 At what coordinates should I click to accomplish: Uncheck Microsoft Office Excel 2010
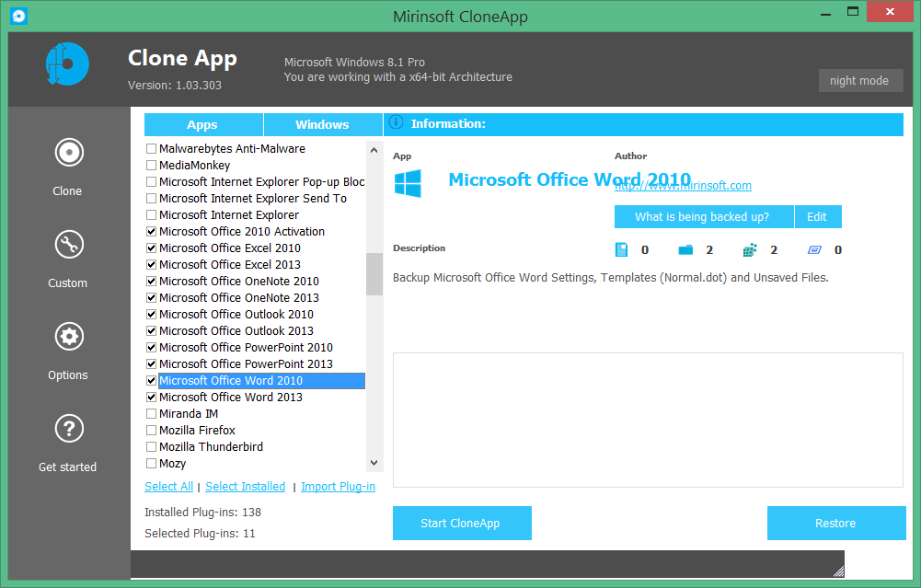click(151, 248)
